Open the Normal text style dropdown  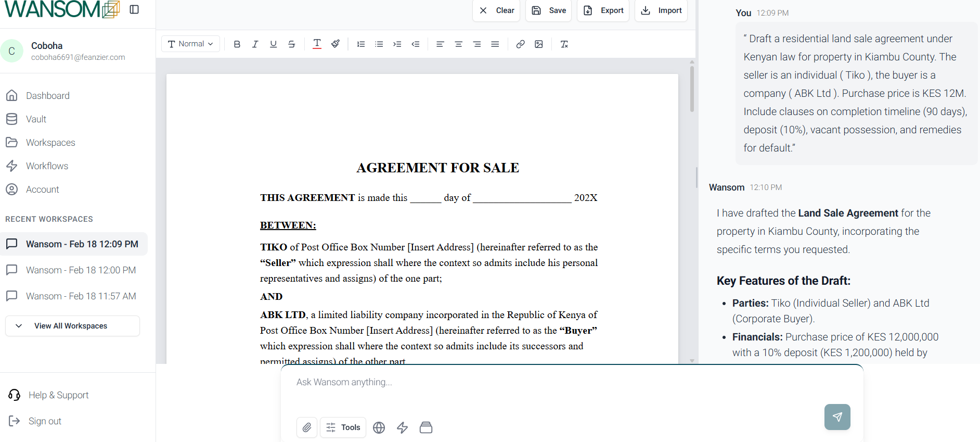pyautogui.click(x=191, y=44)
